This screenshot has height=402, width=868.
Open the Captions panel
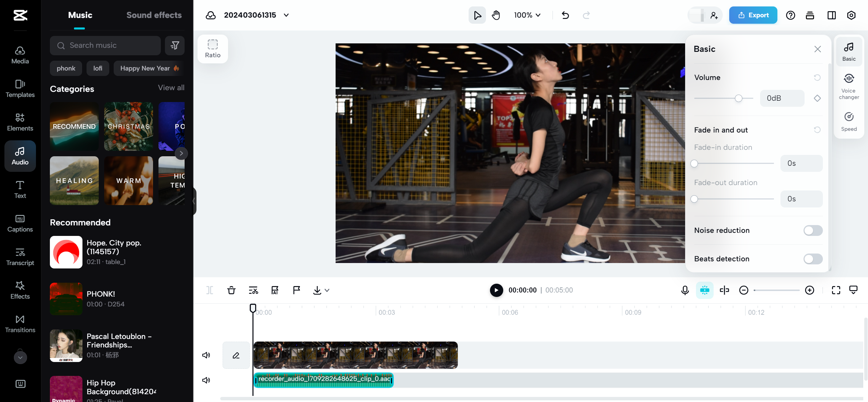pyautogui.click(x=20, y=223)
